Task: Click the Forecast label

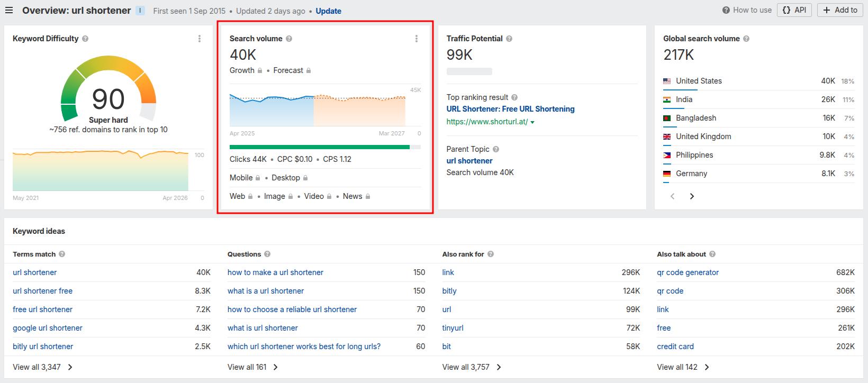Action: [x=288, y=70]
